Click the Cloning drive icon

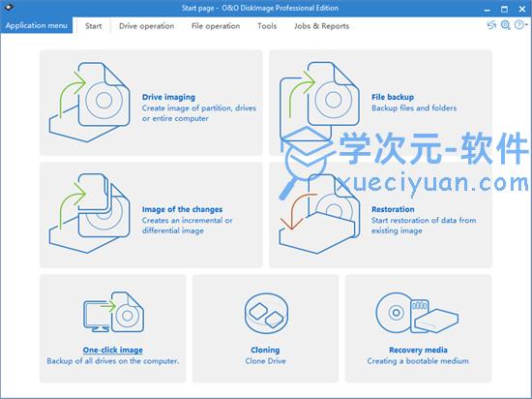click(266, 313)
